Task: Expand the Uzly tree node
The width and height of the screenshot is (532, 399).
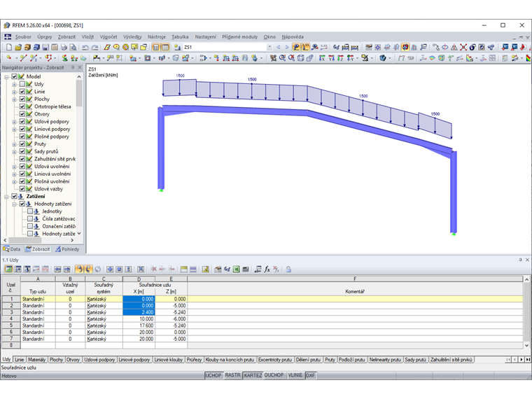Action: point(14,84)
